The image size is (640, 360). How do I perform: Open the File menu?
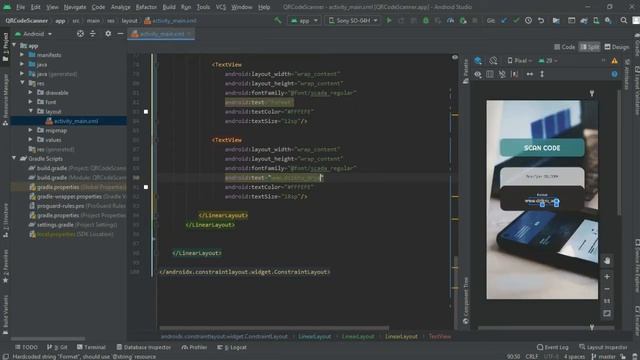coord(20,7)
